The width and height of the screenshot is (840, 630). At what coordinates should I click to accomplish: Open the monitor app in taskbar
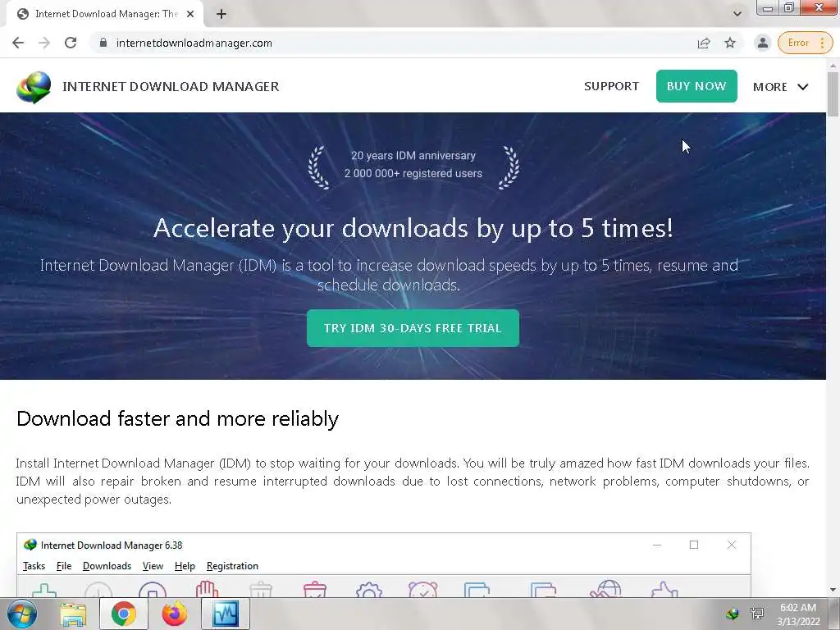click(226, 614)
